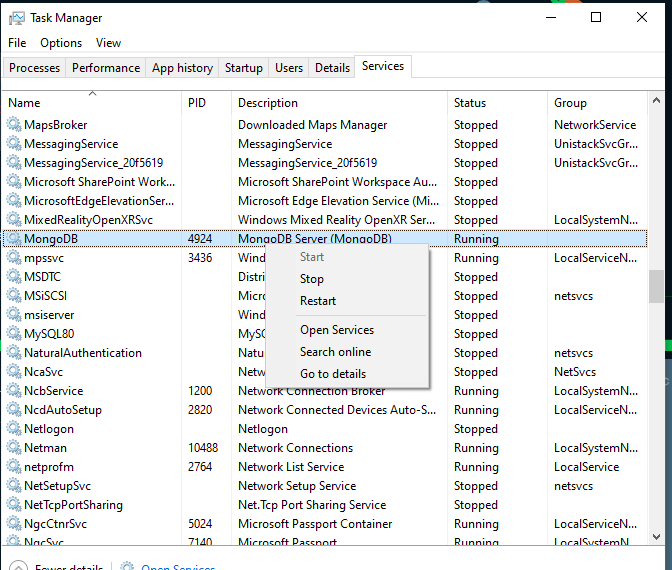Click the gear icon next to MSDTC
Image resolution: width=672 pixels, height=570 pixels.
[x=14, y=277]
